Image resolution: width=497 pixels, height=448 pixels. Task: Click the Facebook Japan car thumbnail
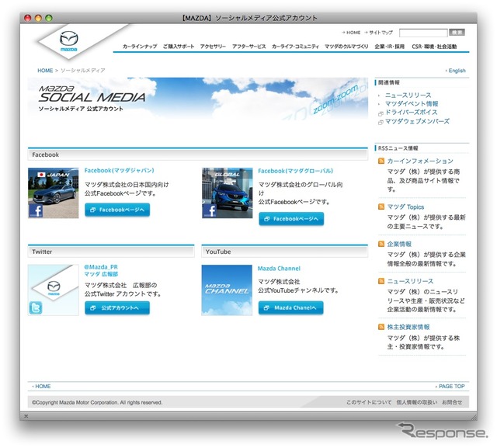[54, 193]
